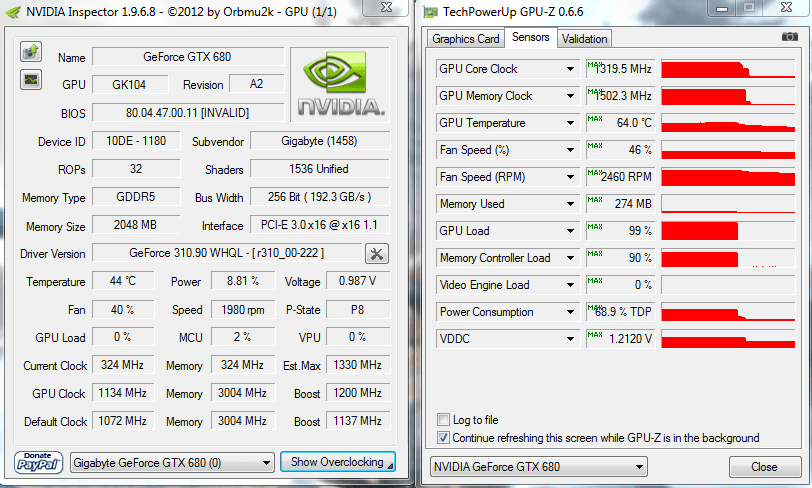
Task: Click the 1319.5 MHz core clock reading
Action: (x=620, y=69)
